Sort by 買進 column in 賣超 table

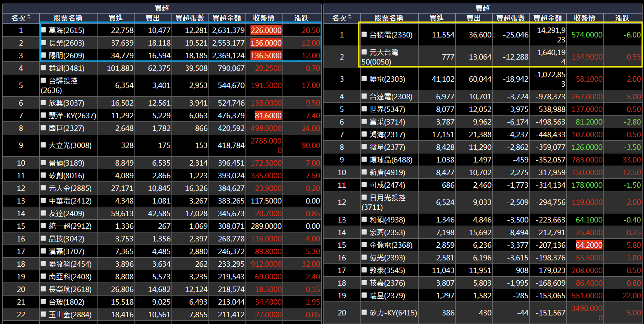(x=436, y=18)
